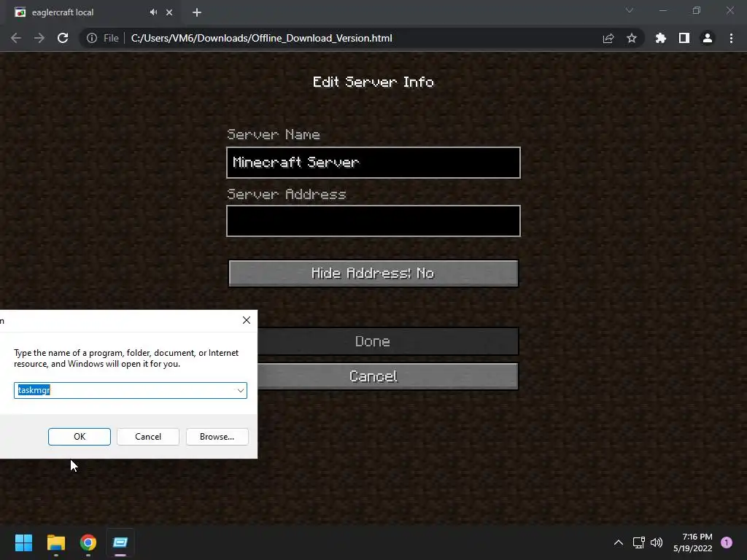
Task: Open Chrome's three-dot menu
Action: pos(731,38)
